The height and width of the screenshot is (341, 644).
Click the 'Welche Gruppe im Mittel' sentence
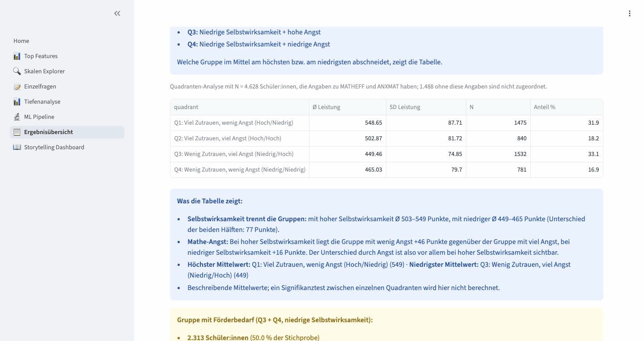tap(309, 62)
